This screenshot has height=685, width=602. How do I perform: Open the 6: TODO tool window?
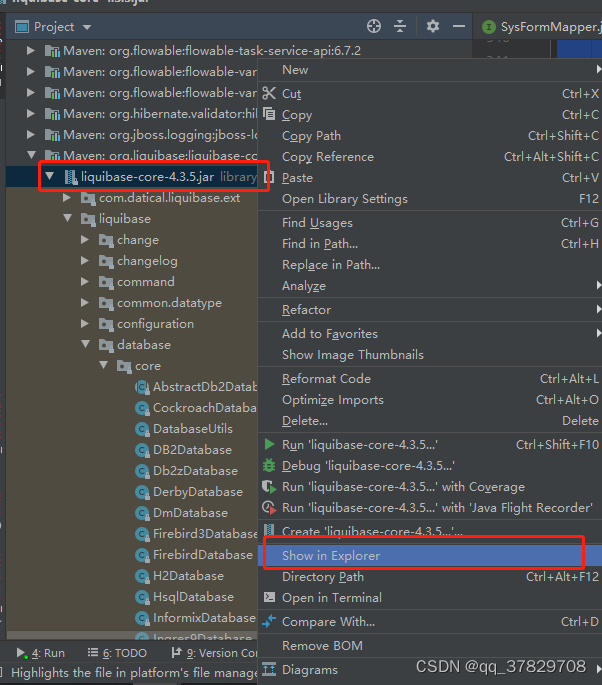[x=117, y=653]
